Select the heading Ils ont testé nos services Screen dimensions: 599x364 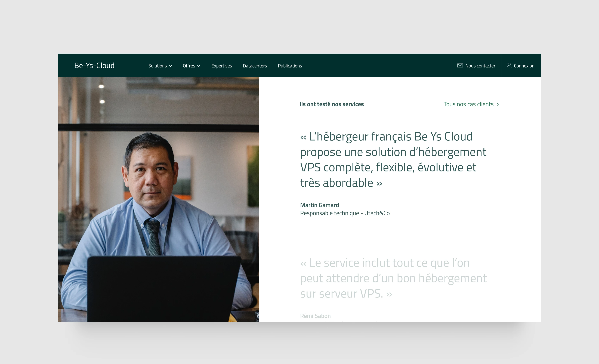point(332,104)
